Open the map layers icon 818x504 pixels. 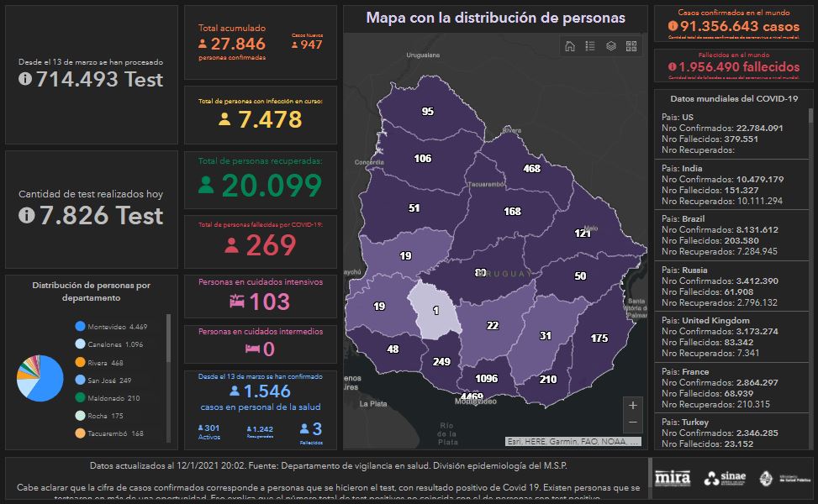coord(611,46)
